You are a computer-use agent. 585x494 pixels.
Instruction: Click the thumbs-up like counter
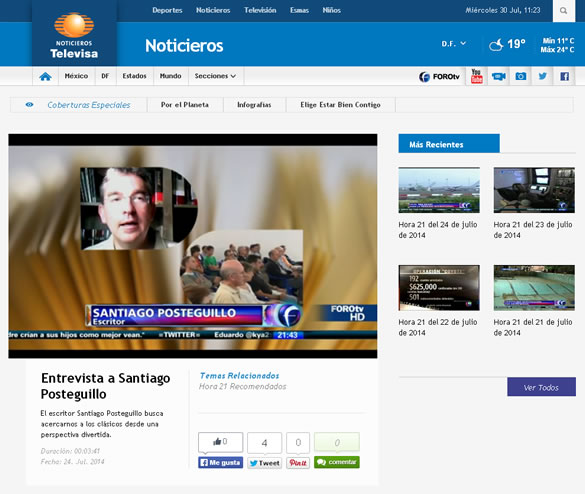click(220, 442)
